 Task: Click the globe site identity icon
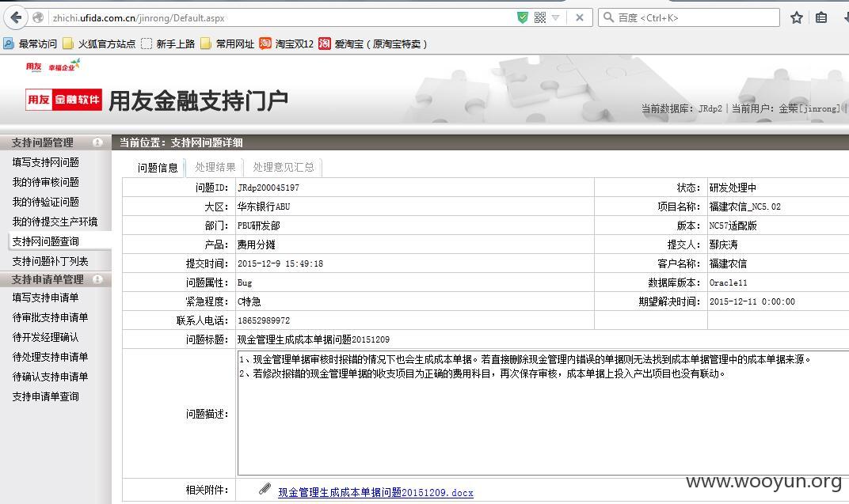pos(38,18)
